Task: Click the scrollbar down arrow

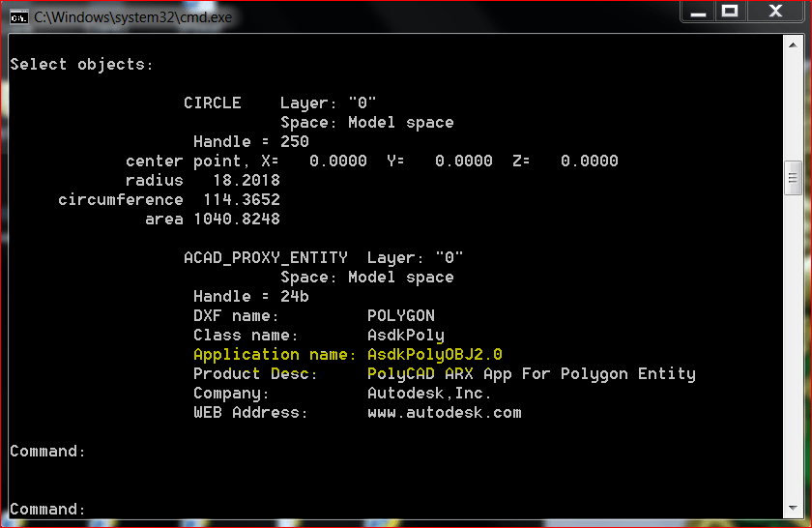Action: point(793,508)
